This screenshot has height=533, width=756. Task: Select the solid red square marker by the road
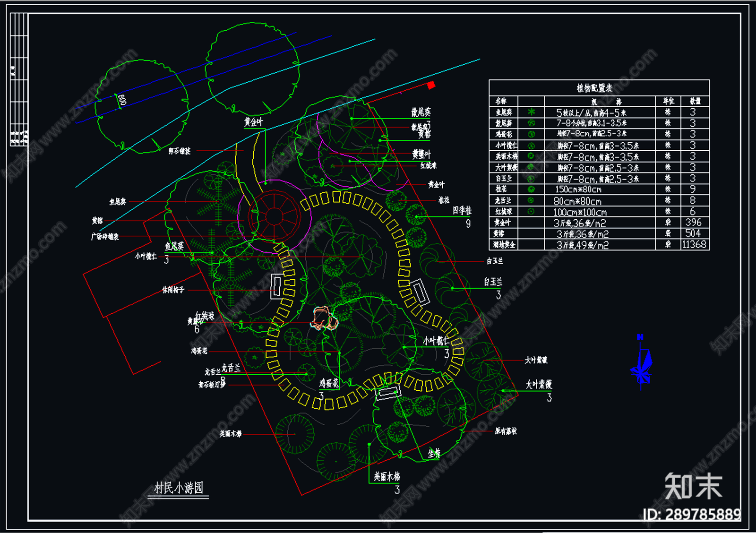click(x=431, y=85)
